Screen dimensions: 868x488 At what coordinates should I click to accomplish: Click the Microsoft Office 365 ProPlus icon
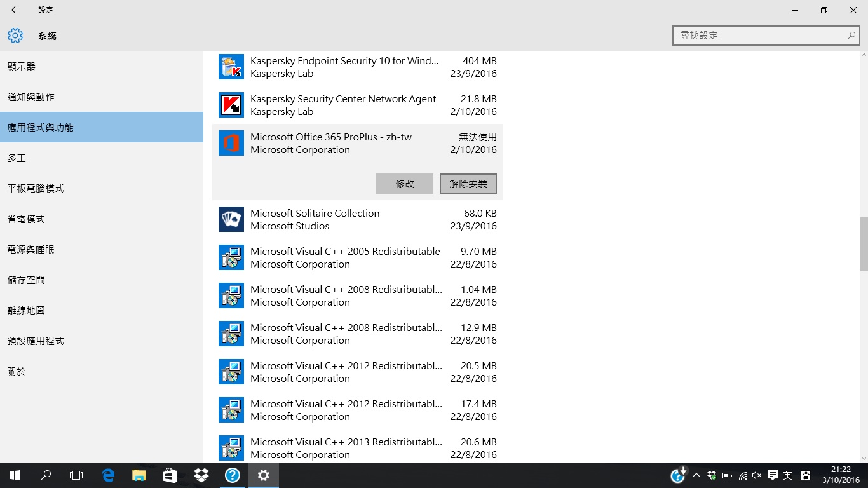pos(231,143)
